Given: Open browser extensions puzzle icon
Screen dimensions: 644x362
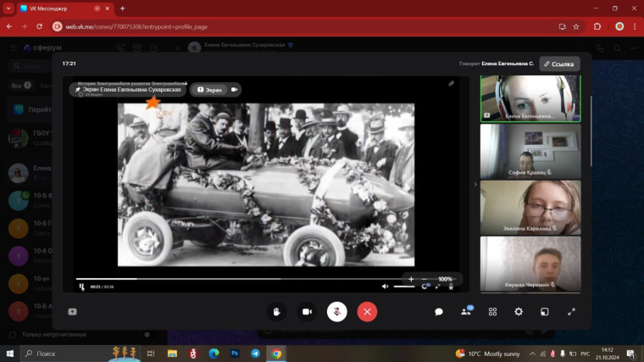Looking at the screenshot, I should (x=597, y=27).
